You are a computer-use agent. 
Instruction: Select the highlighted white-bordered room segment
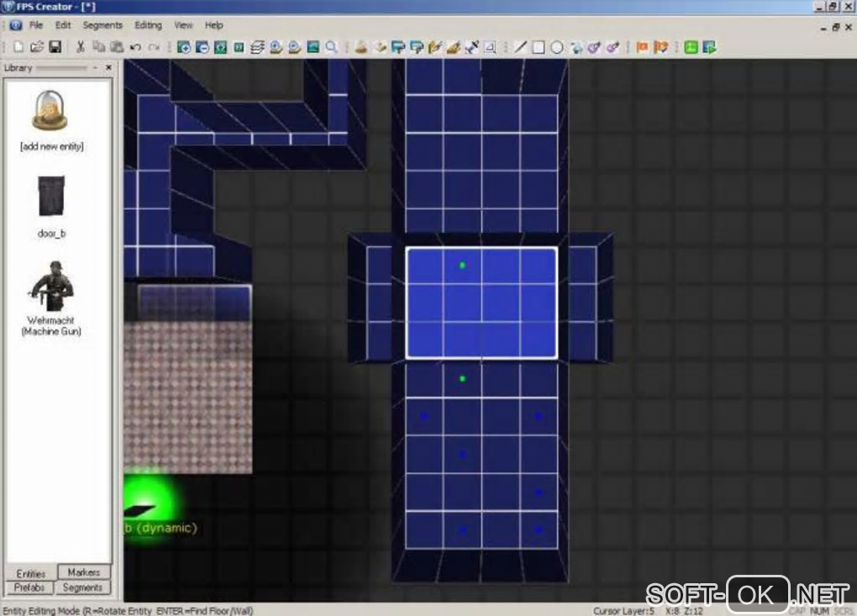[x=481, y=303]
